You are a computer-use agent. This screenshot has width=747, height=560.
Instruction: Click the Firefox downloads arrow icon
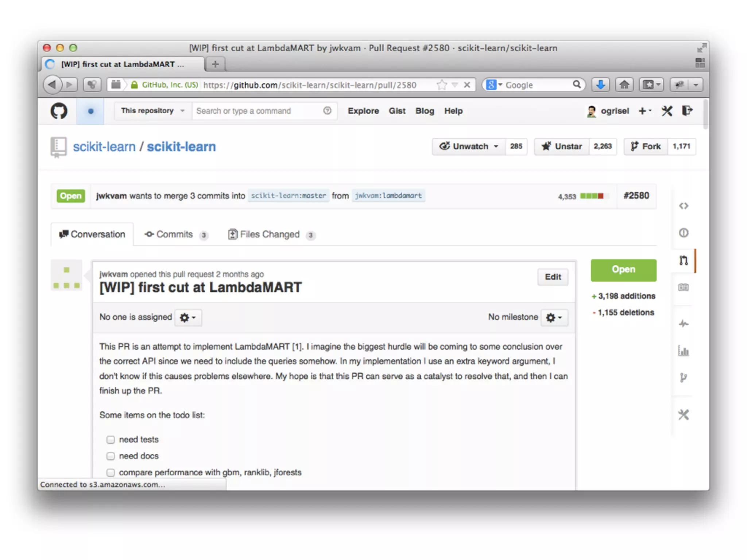(600, 85)
